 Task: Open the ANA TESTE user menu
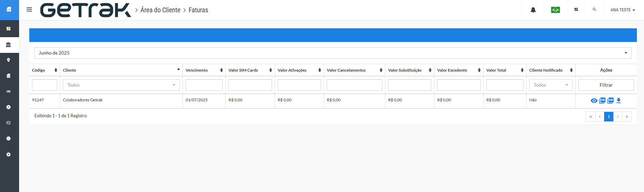(x=623, y=10)
